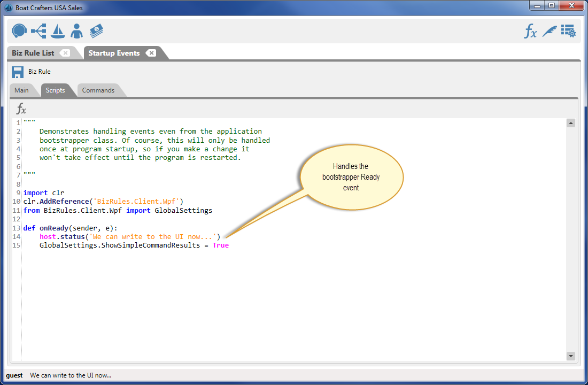Click the Boat Crafters app title icon
This screenshot has width=588, height=385.
[8, 7]
